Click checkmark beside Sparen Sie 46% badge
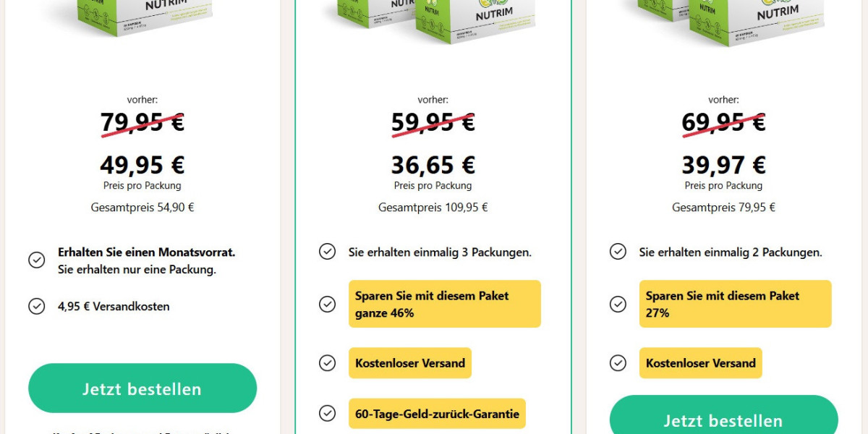This screenshot has width=868, height=434. pyautogui.click(x=327, y=304)
